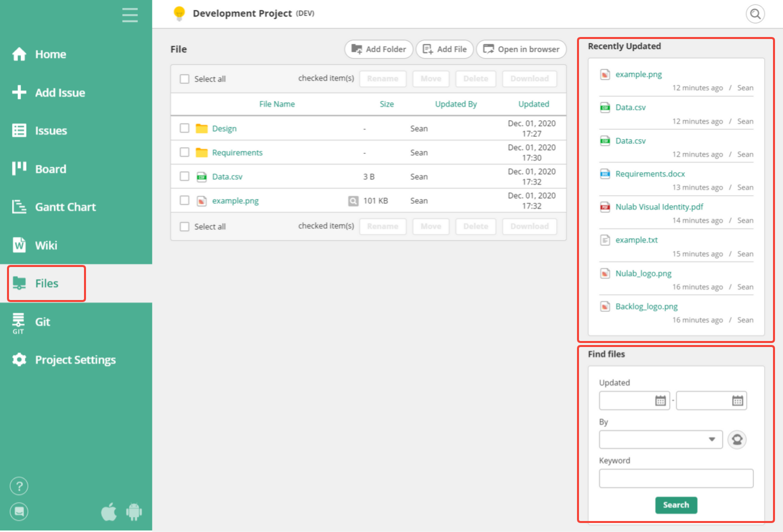Screen dimensions: 783x532
Task: Open Requirements.docx in Recently Updated
Action: tap(650, 174)
